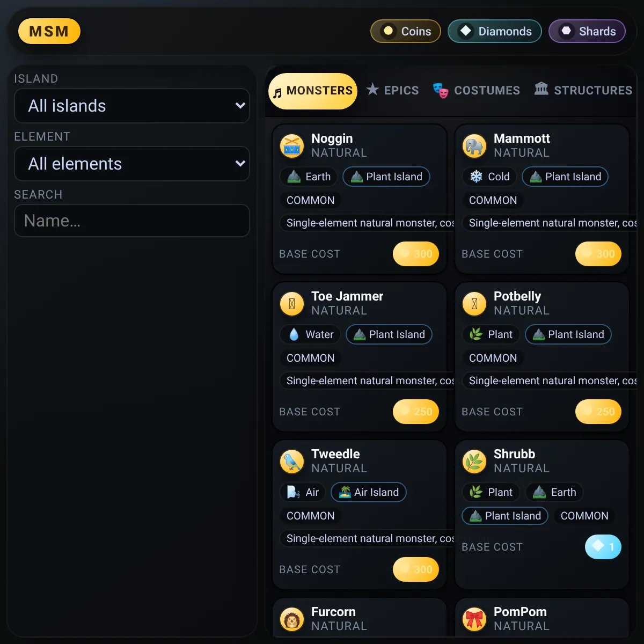Click the COMMON rarity tag on Mammott
Image resolution: width=644 pixels, height=644 pixels.
coord(493,200)
